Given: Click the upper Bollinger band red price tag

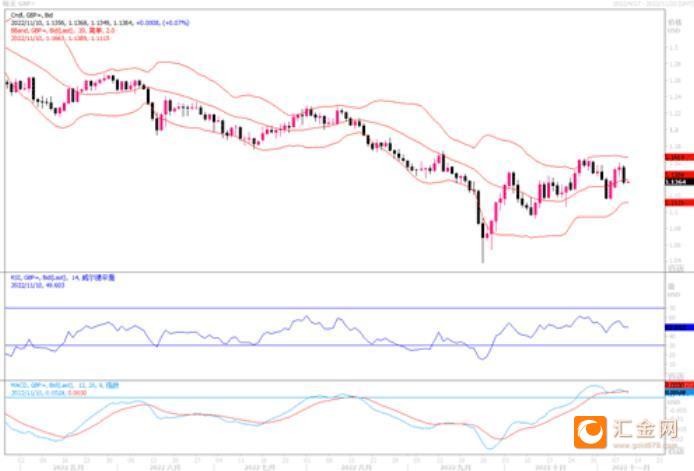Looking at the screenshot, I should click(x=679, y=157).
